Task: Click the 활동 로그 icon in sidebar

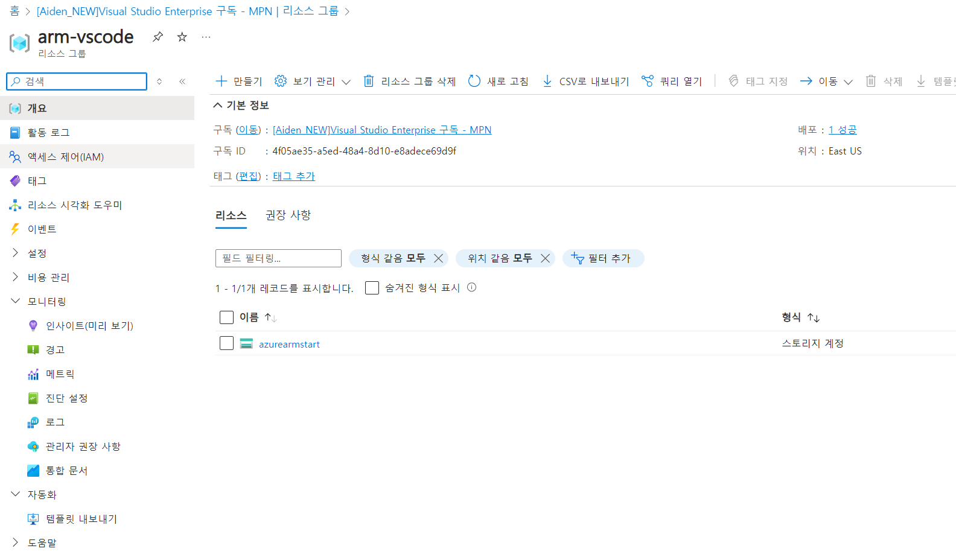Action: [15, 133]
